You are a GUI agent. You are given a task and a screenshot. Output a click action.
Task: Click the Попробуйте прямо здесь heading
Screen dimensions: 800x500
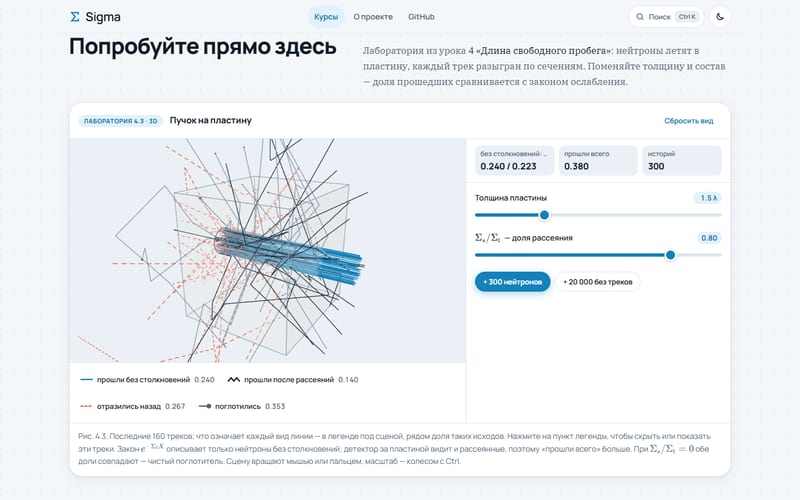pyautogui.click(x=203, y=46)
